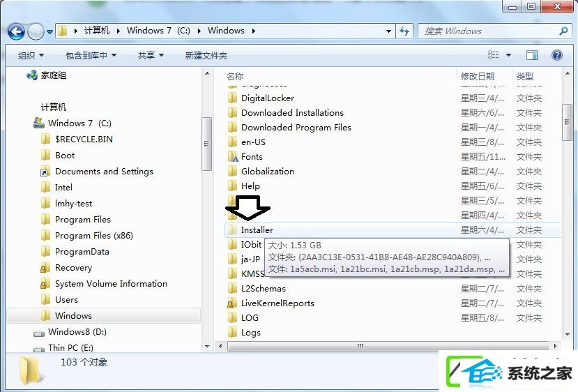This screenshot has height=392, width=578.
Task: Click the System Volume Information folder icon
Action: 45,284
